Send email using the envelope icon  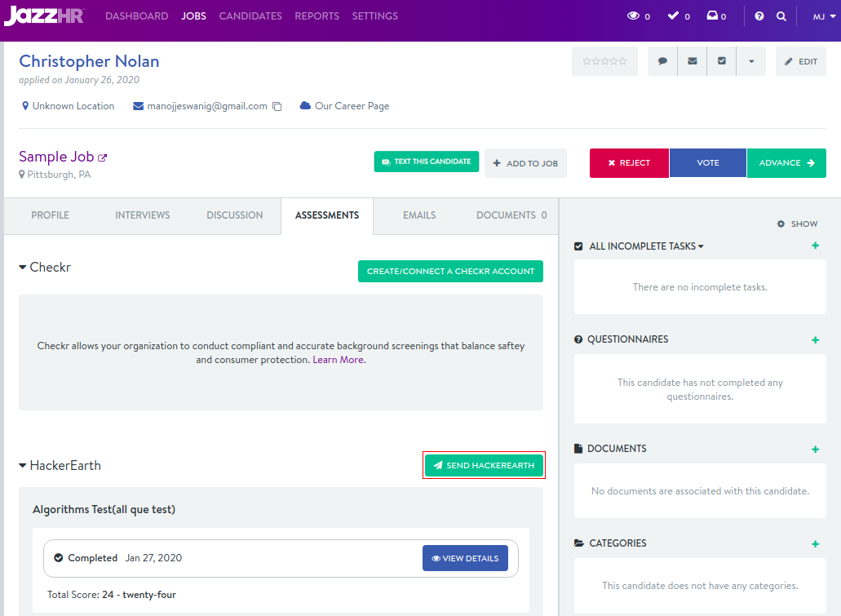click(693, 61)
